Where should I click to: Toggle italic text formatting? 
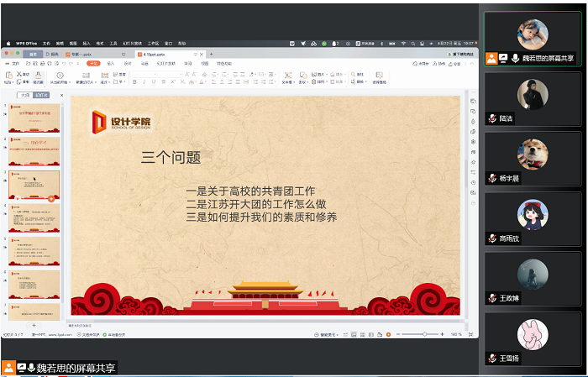[144, 82]
